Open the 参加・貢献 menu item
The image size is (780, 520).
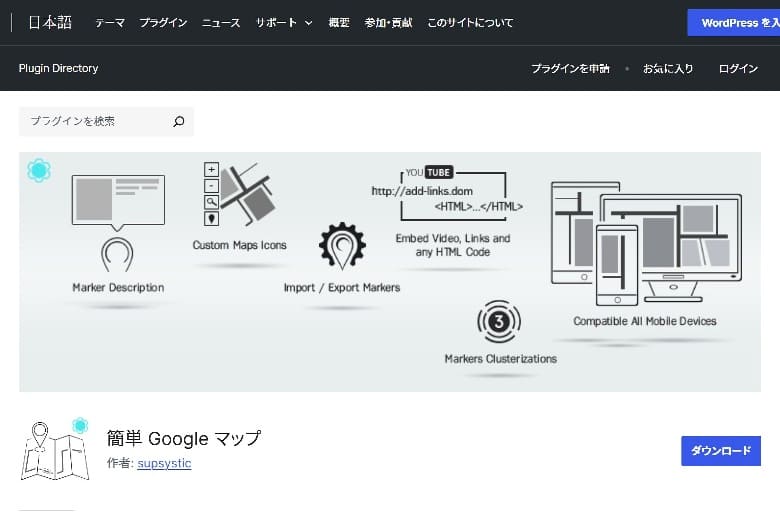coord(388,23)
